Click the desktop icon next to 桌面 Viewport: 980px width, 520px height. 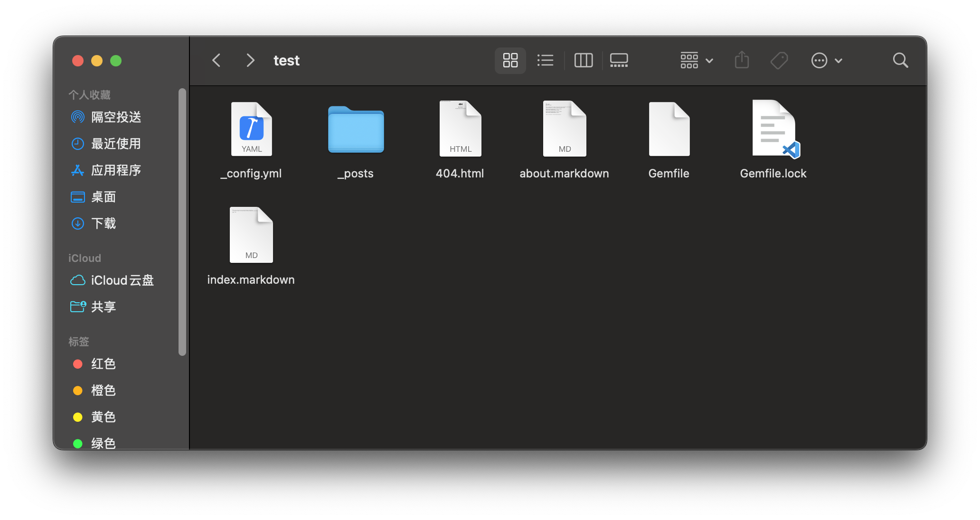tap(78, 197)
